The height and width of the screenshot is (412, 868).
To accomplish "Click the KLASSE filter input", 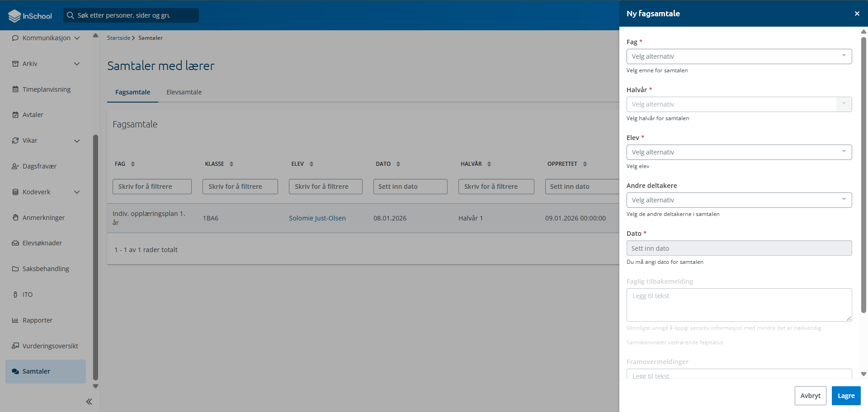I will tap(240, 187).
